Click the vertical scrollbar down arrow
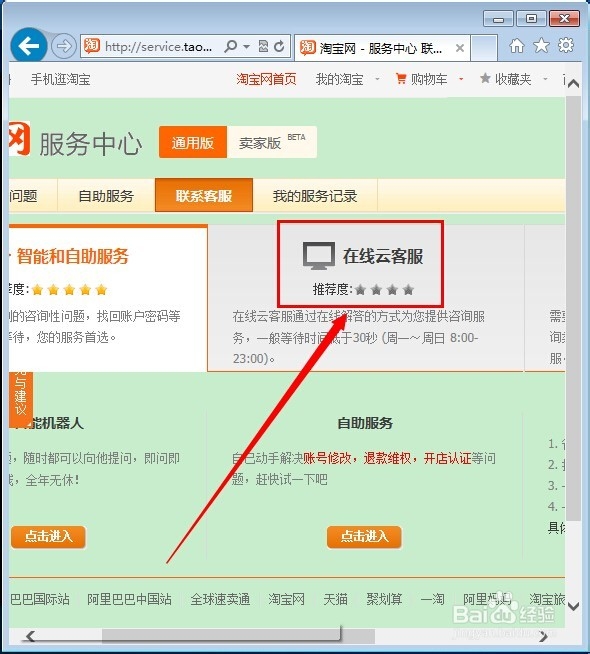This screenshot has height=654, width=590. pyautogui.click(x=574, y=606)
